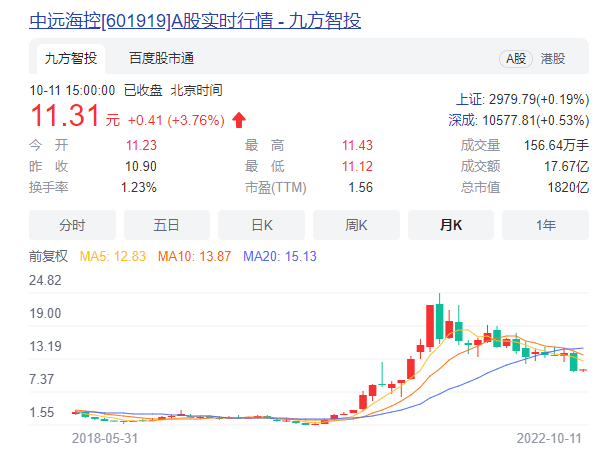This screenshot has height=453, width=598.
Task: Click the 2022-10-11 date label
Action: click(x=549, y=439)
